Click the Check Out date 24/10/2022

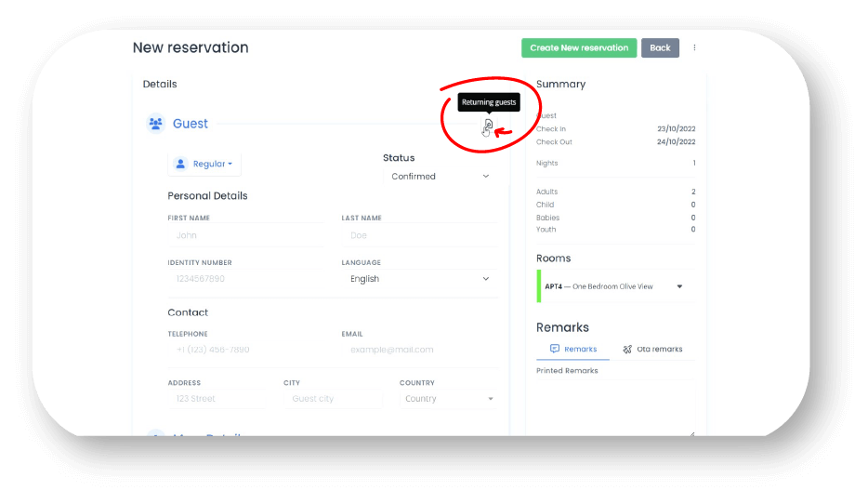point(676,141)
